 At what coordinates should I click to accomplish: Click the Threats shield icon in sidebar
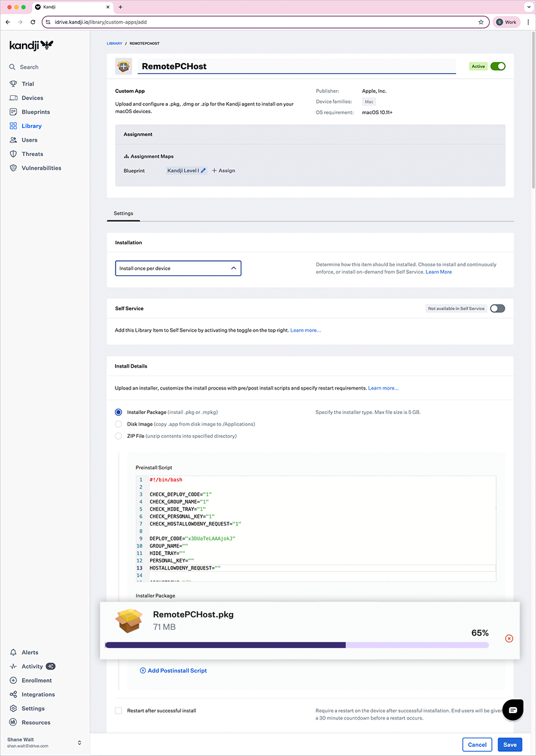pos(13,154)
